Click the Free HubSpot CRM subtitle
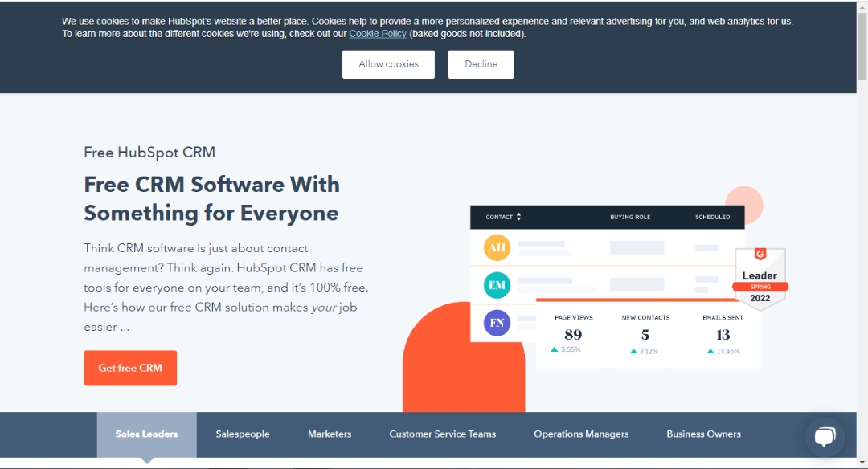 [x=149, y=153]
